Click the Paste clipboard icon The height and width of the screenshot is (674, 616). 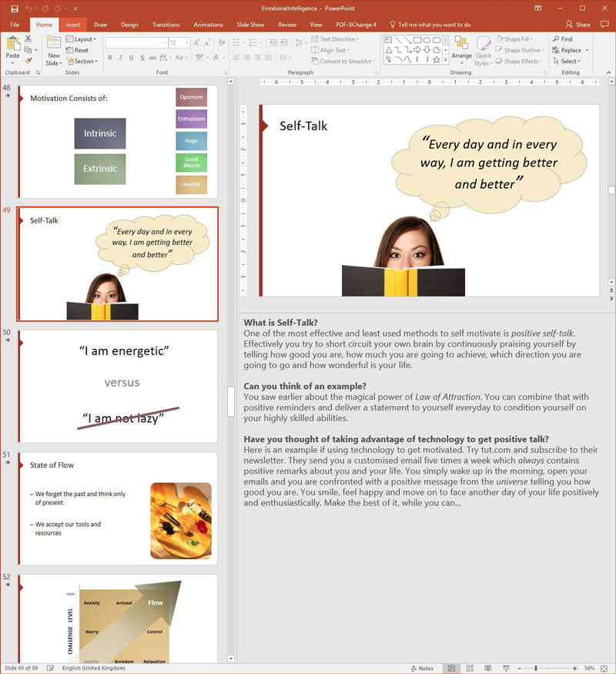coord(13,43)
